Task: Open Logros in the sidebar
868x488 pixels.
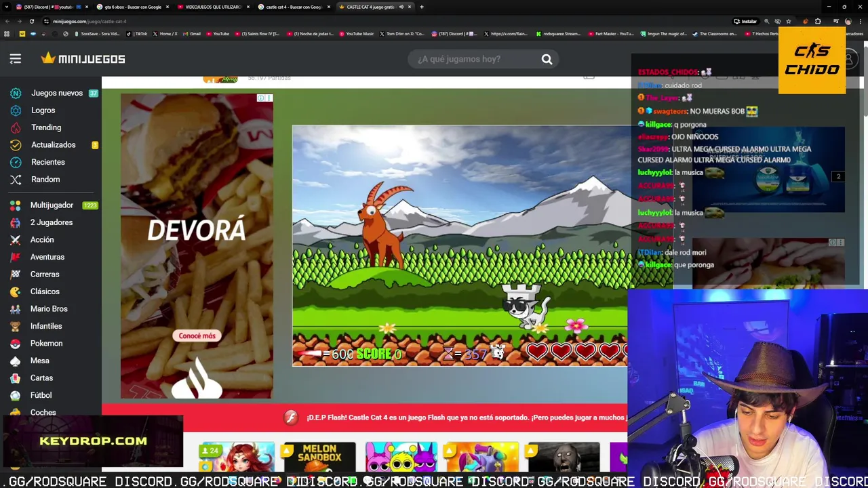Action: pos(43,110)
